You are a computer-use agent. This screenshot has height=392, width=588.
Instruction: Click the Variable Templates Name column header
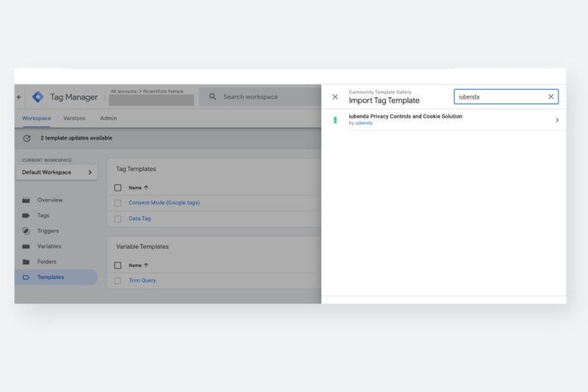[x=135, y=266]
